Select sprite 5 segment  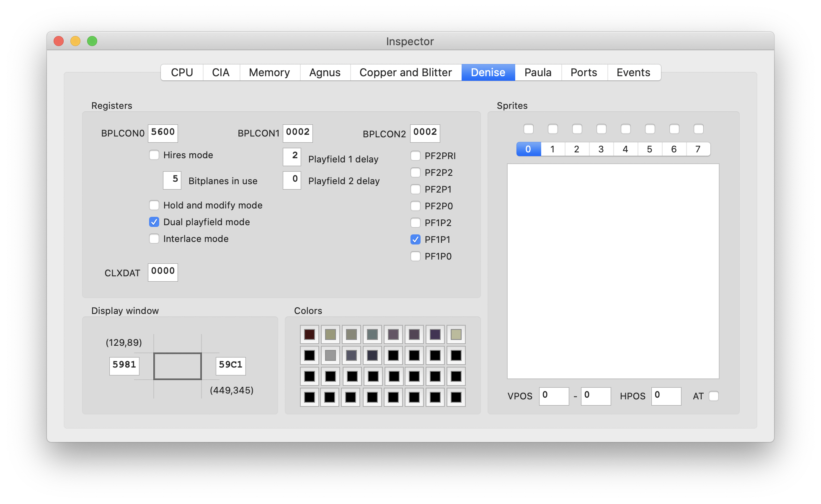650,149
